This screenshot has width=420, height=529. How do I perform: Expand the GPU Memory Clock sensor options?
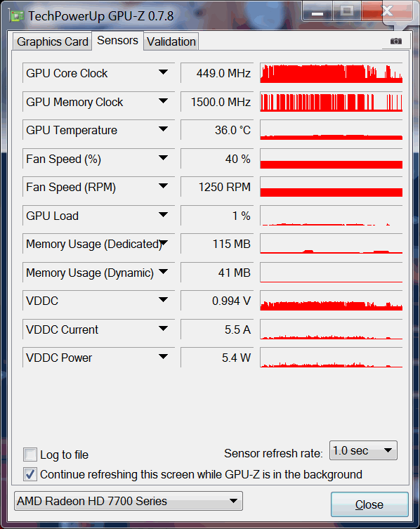(163, 101)
